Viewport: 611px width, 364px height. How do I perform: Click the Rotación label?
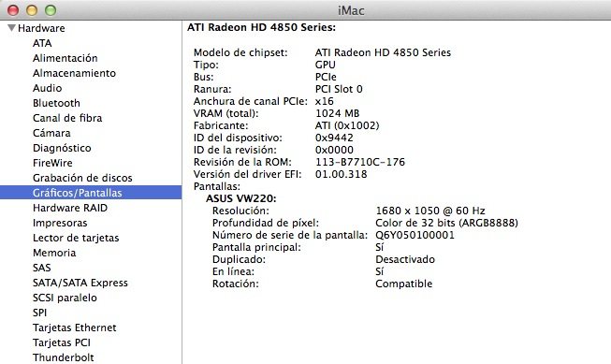tap(236, 284)
